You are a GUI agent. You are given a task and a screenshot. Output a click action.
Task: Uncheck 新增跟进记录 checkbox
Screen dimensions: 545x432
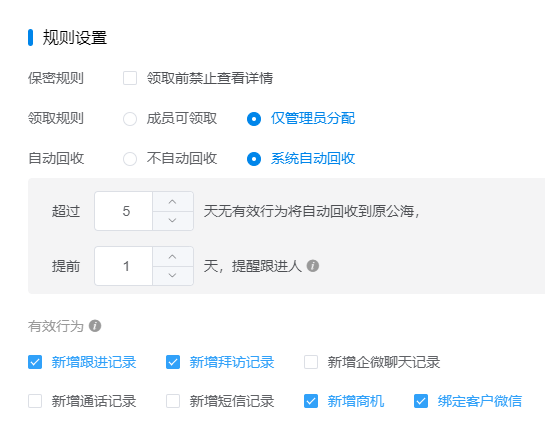(x=35, y=362)
